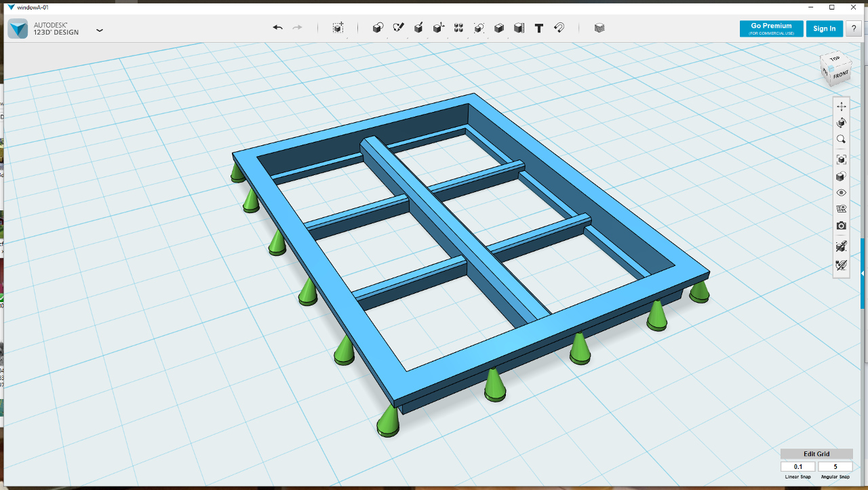Fit the model to view
Viewport: 868px width, 490px height.
[x=842, y=159]
